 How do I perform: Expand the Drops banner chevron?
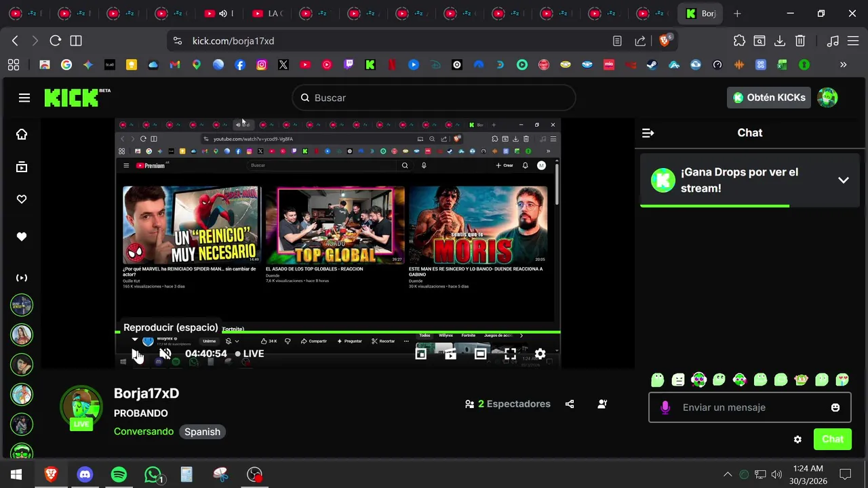coord(844,180)
